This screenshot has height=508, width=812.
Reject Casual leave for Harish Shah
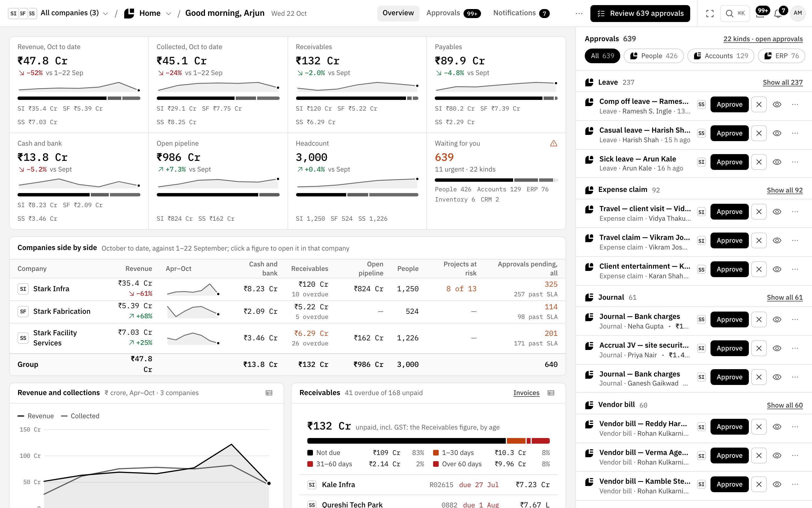(x=759, y=133)
